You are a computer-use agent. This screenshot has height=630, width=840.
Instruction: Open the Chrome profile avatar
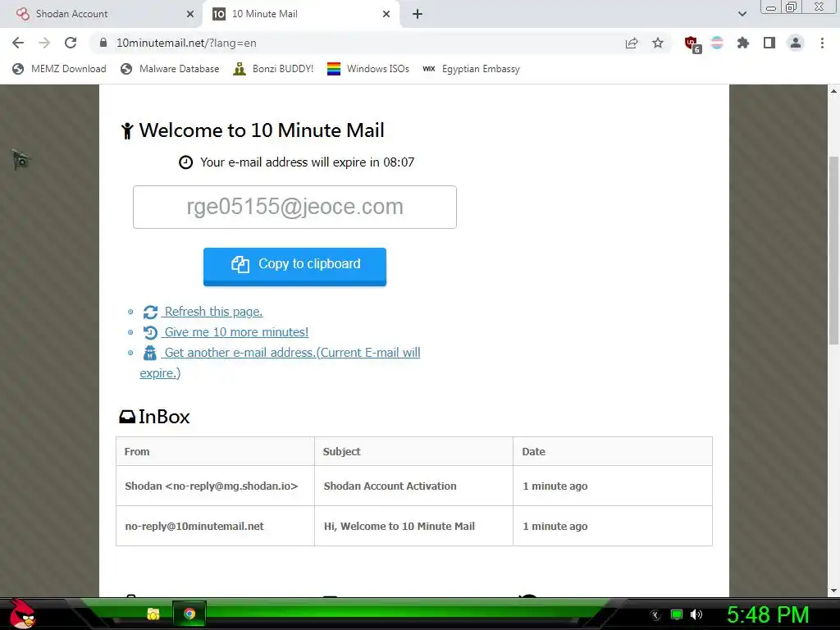point(796,43)
